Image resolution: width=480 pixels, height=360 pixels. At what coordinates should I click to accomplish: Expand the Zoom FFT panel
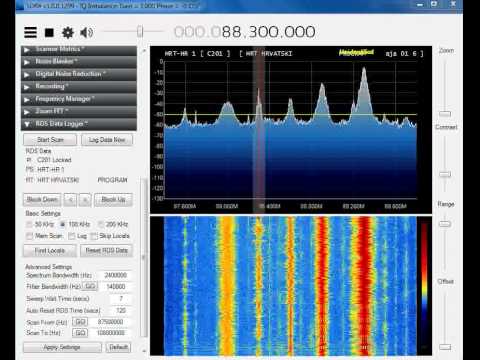tap(79, 111)
